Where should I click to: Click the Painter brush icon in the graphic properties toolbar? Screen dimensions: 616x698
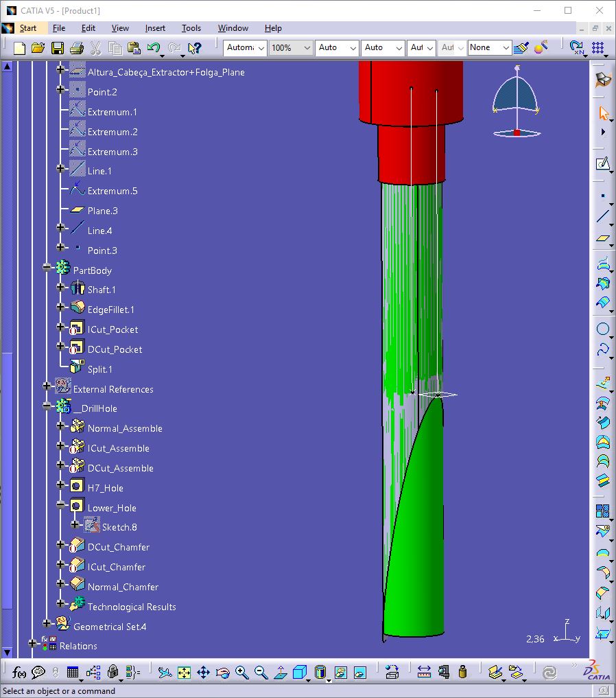[521, 47]
